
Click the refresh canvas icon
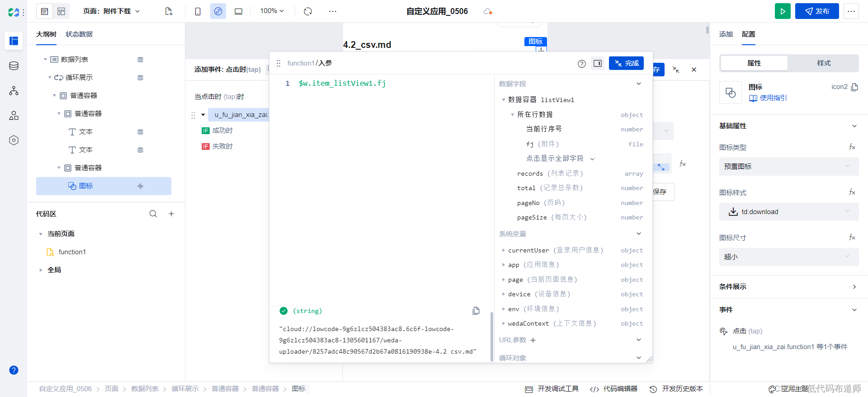pyautogui.click(x=308, y=11)
